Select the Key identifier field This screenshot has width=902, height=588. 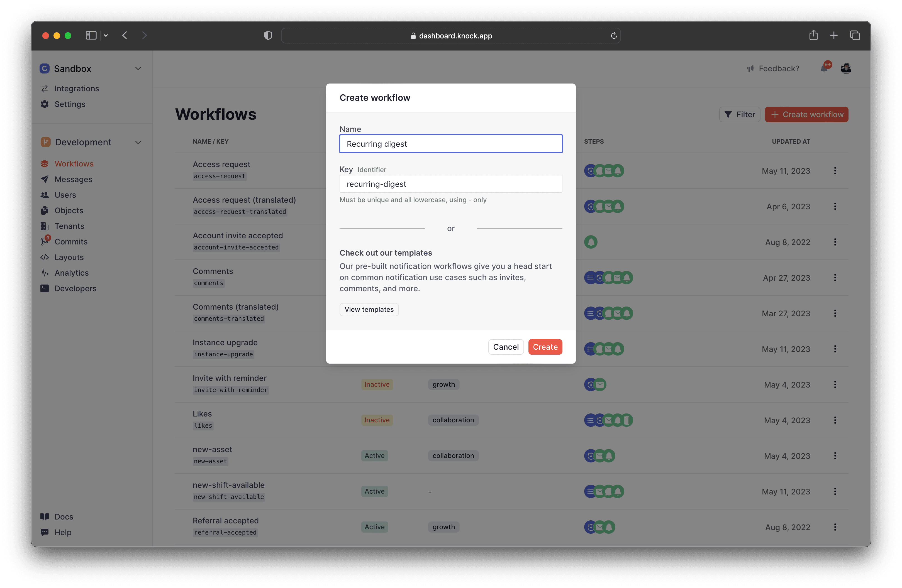pos(451,184)
